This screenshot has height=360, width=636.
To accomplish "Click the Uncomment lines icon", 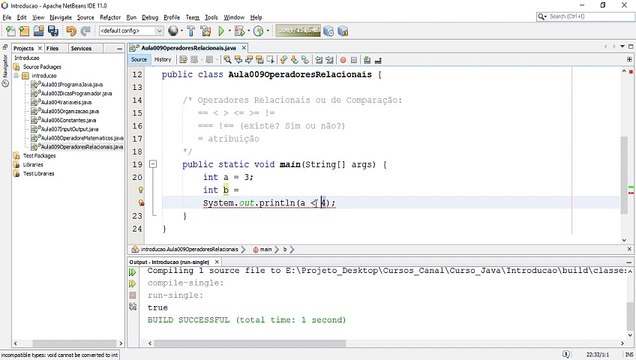I will coord(378,60).
